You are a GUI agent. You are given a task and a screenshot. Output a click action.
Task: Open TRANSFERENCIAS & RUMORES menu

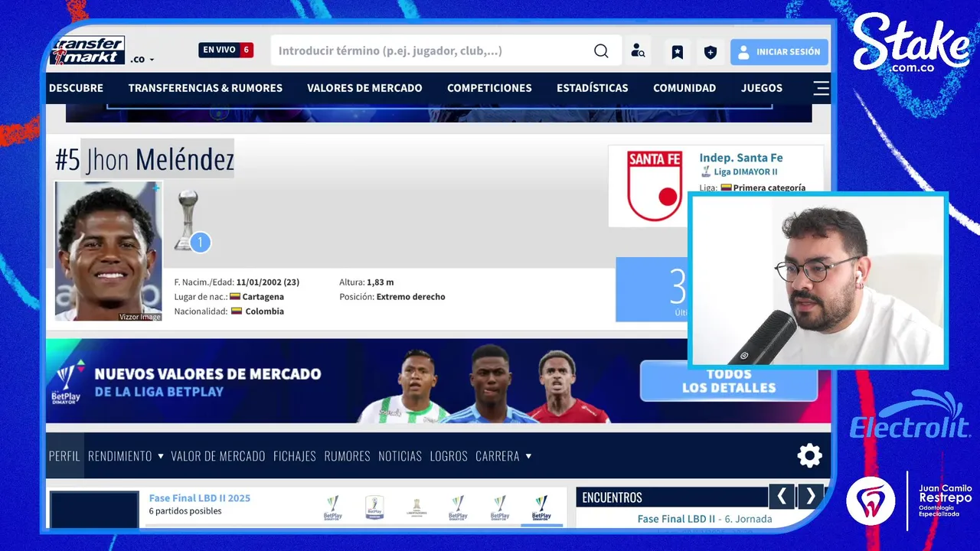coord(205,88)
